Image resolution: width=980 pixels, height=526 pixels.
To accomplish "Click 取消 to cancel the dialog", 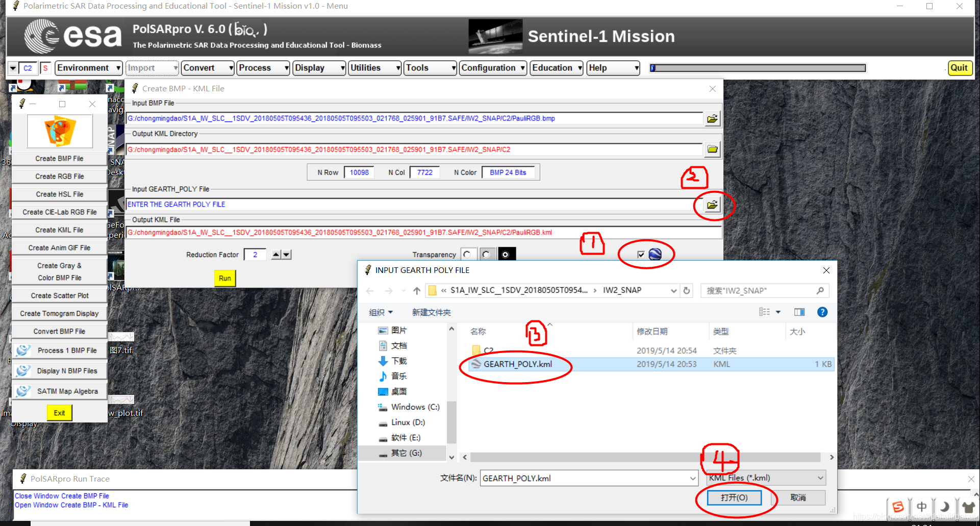I will (798, 497).
